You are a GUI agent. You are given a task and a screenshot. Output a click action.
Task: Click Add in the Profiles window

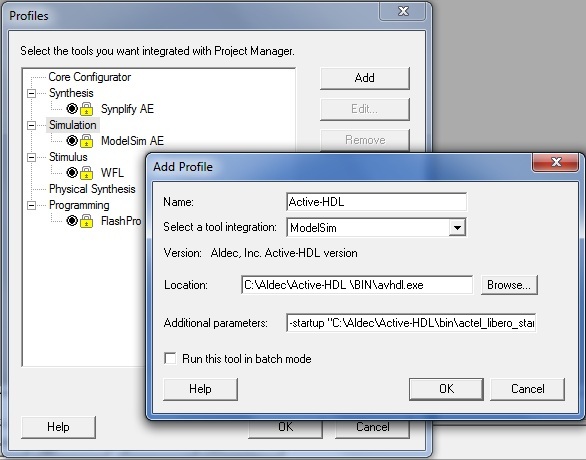click(365, 78)
